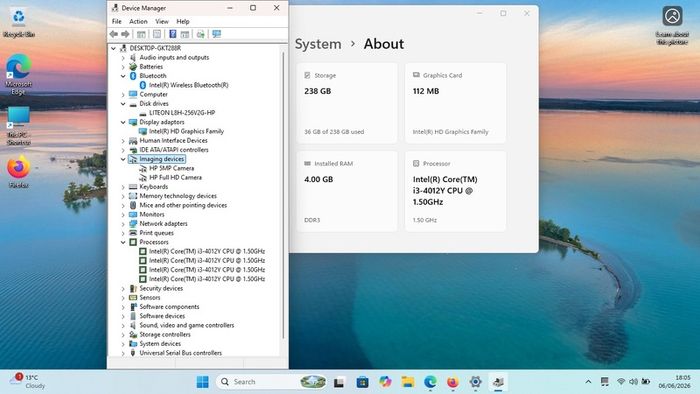This screenshot has height=394, width=700.
Task: Open the File menu in Device Manager
Action: pyautogui.click(x=117, y=21)
